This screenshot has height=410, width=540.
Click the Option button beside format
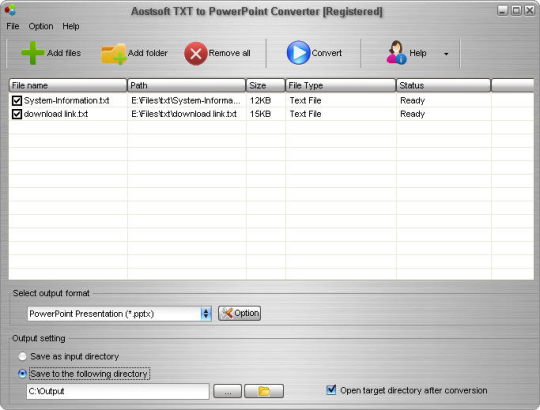coord(239,313)
